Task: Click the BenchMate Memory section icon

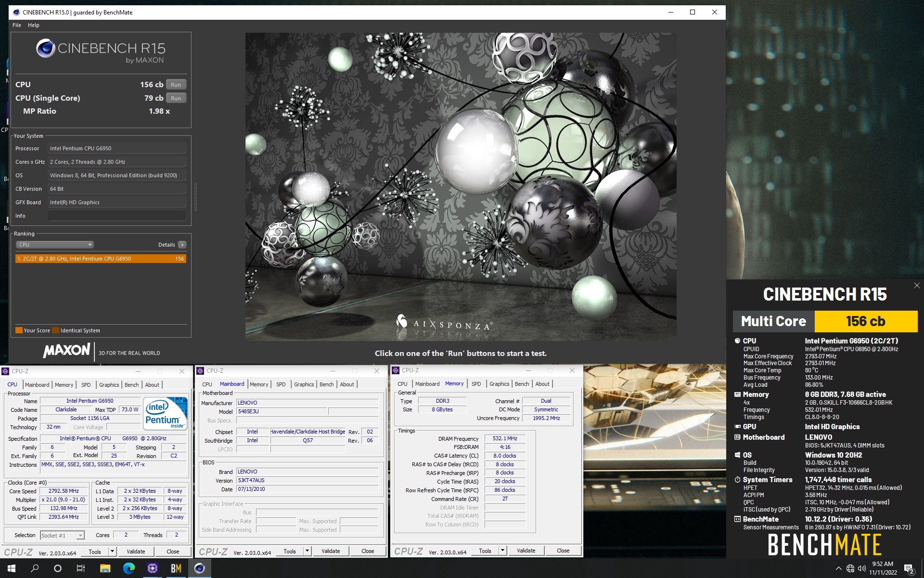Action: (737, 394)
